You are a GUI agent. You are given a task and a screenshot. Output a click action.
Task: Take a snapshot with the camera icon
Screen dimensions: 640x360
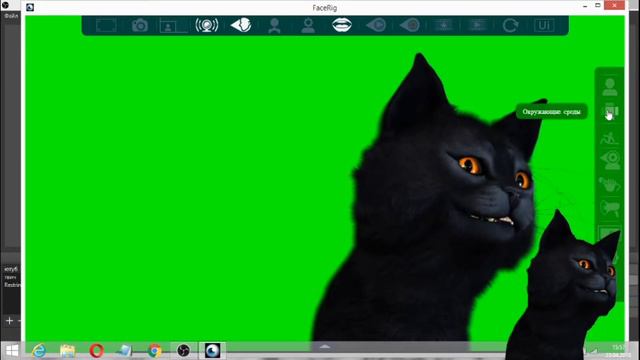pyautogui.click(x=140, y=25)
